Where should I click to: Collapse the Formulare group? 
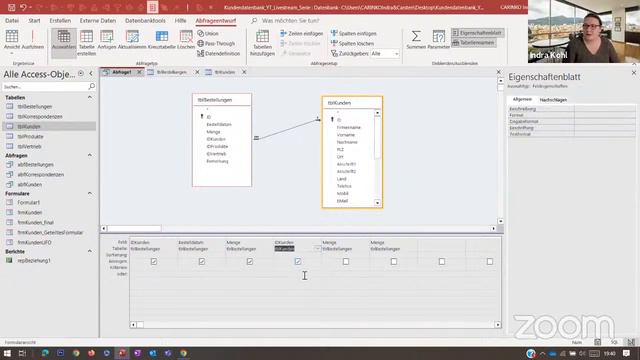(x=90, y=193)
